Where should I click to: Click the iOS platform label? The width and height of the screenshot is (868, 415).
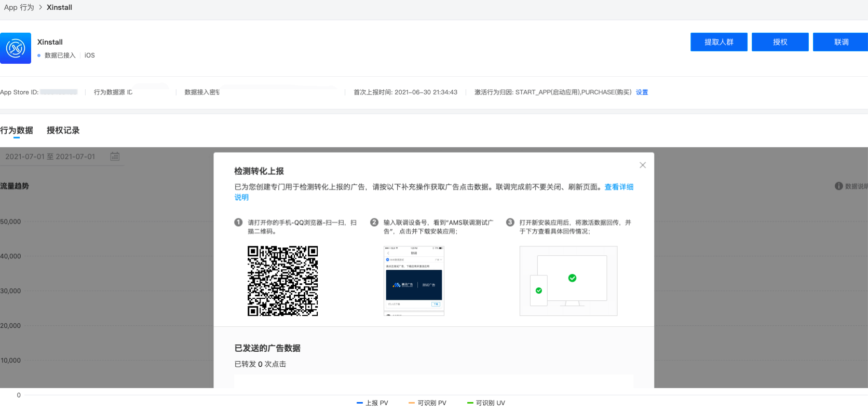pos(90,56)
